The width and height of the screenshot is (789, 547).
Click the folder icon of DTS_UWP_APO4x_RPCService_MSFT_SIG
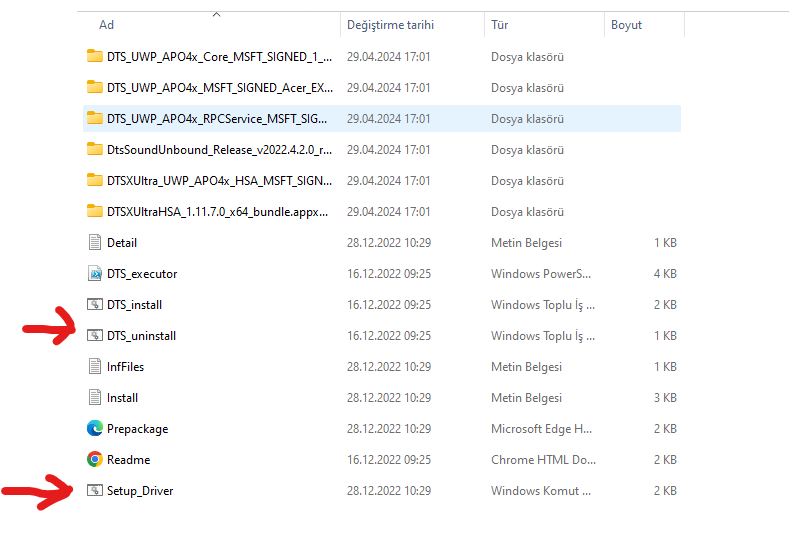(x=95, y=118)
